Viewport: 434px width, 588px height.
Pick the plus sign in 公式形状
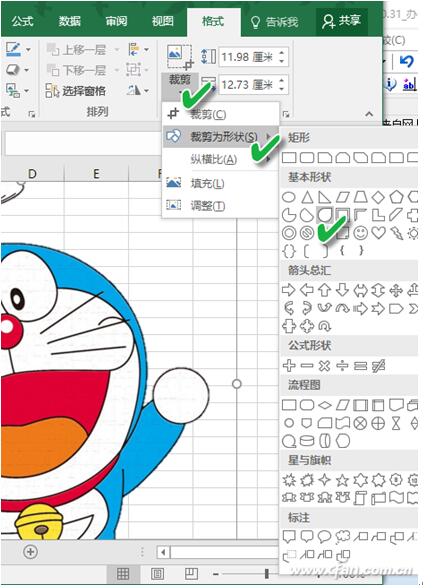click(288, 365)
